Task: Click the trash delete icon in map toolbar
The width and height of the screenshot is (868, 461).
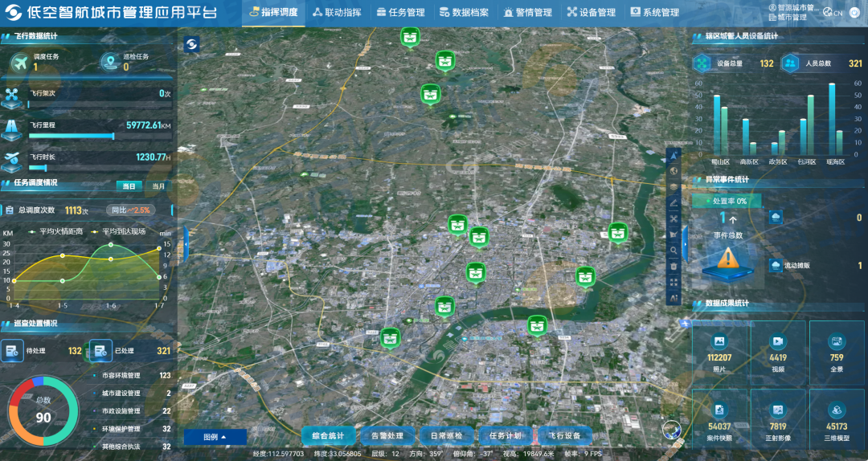Action: coord(674,266)
